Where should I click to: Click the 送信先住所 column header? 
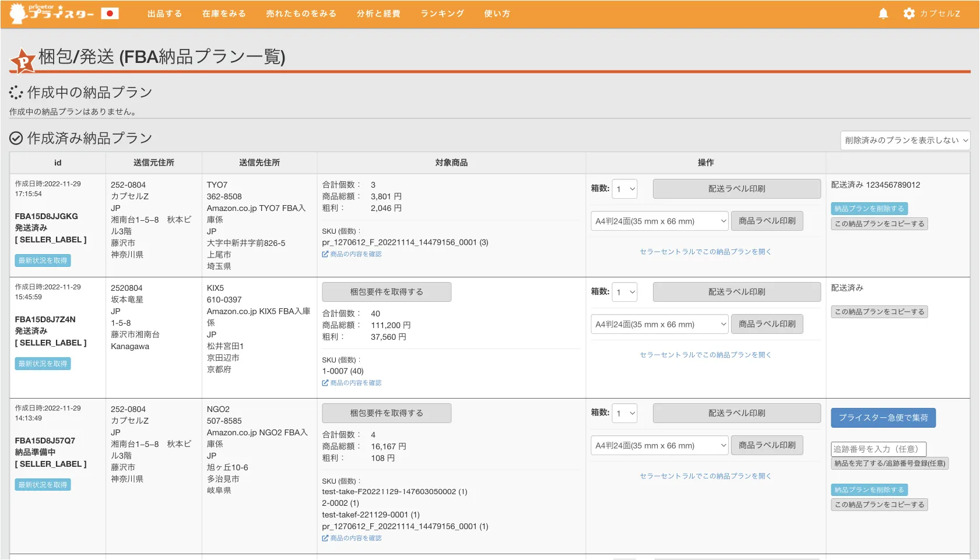click(x=259, y=163)
